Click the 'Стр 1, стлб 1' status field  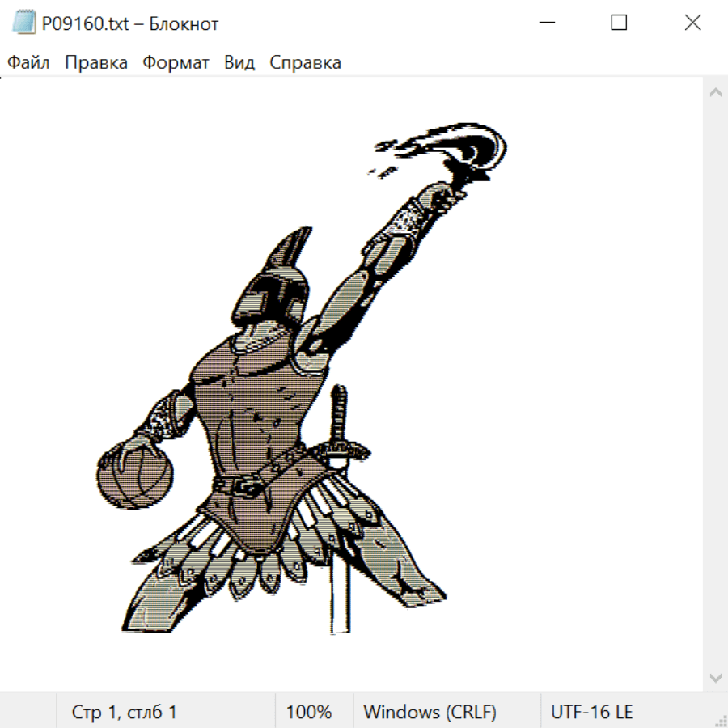[125, 712]
